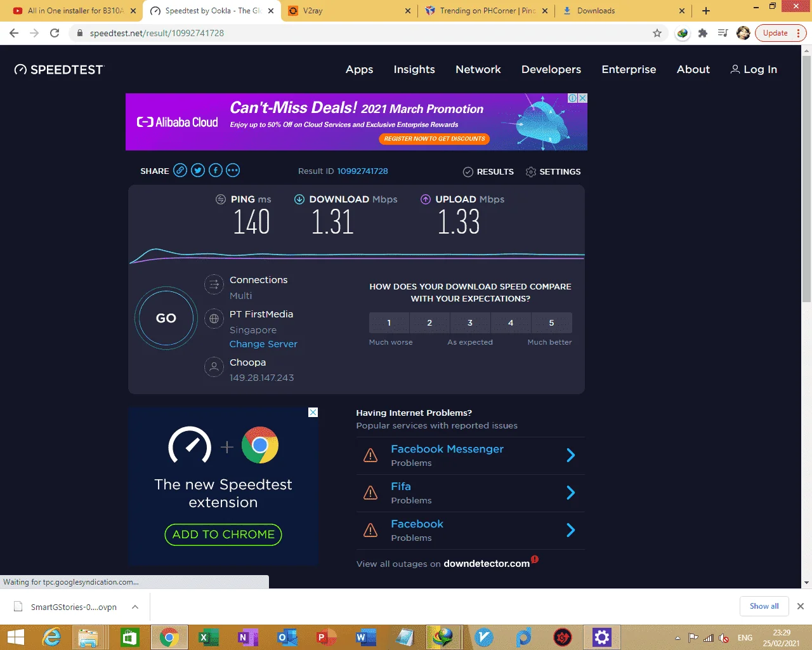
Task: Click Change Server link
Action: pyautogui.click(x=263, y=344)
